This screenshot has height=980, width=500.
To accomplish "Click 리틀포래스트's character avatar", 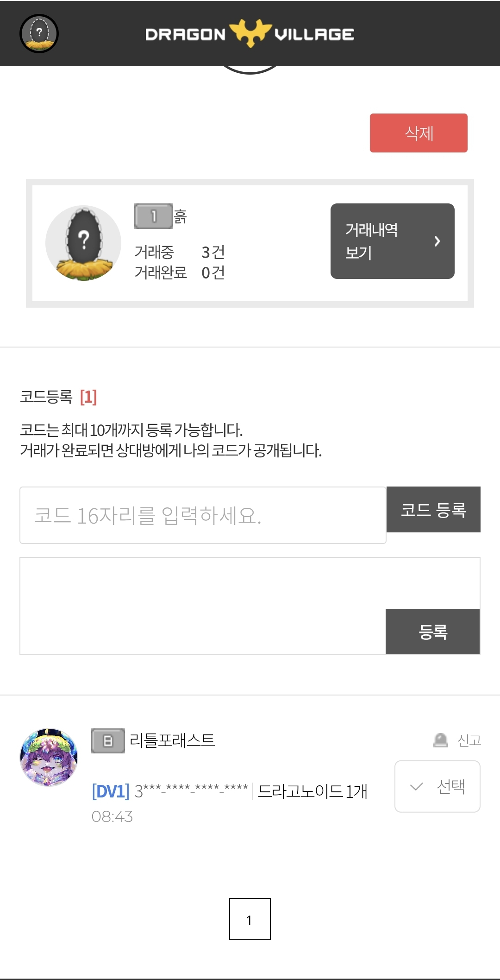I will (x=49, y=757).
